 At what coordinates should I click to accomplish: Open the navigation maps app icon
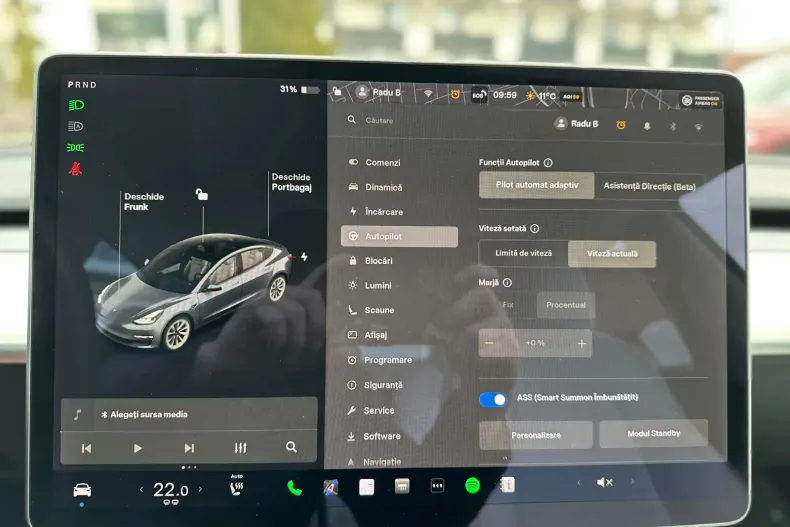(x=331, y=487)
